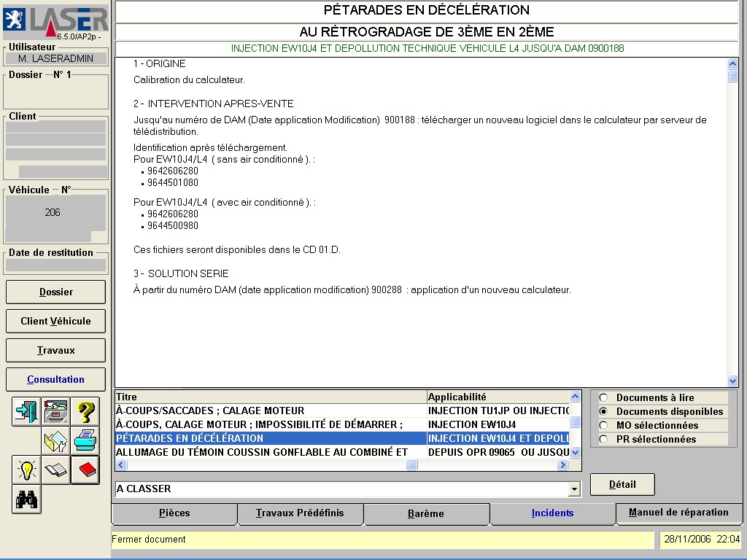Click the document pane vertical scrollbar thumb
This screenshot has height=560, width=747.
click(x=732, y=76)
